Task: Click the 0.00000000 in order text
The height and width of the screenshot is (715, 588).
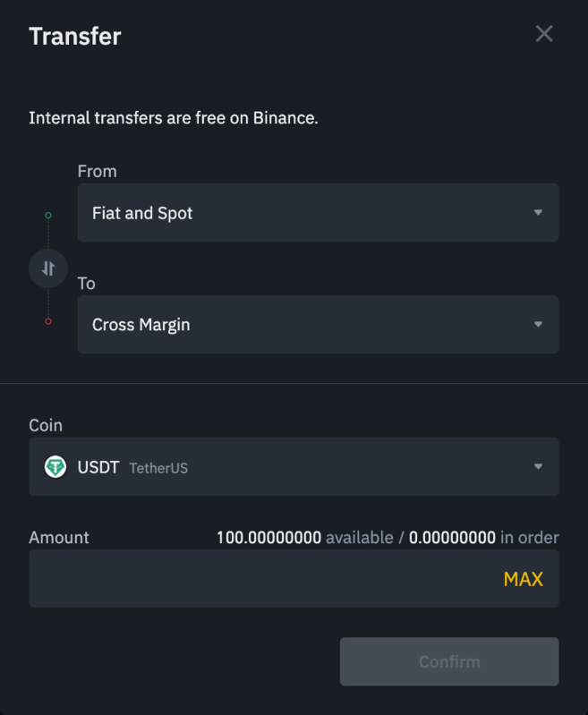Action: [x=483, y=538]
